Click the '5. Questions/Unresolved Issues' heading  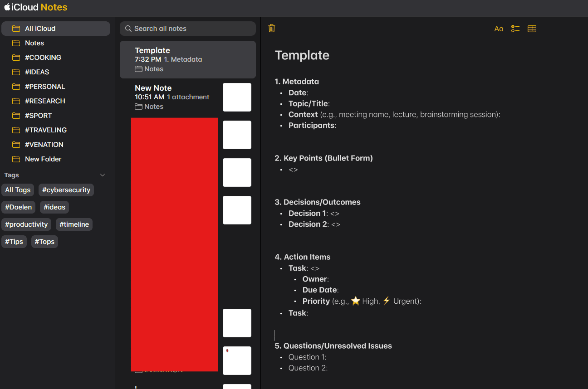(333, 346)
